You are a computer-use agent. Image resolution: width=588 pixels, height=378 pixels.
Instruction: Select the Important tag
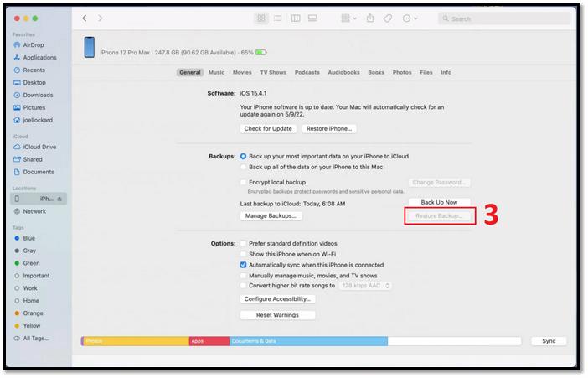pyautogui.click(x=36, y=276)
